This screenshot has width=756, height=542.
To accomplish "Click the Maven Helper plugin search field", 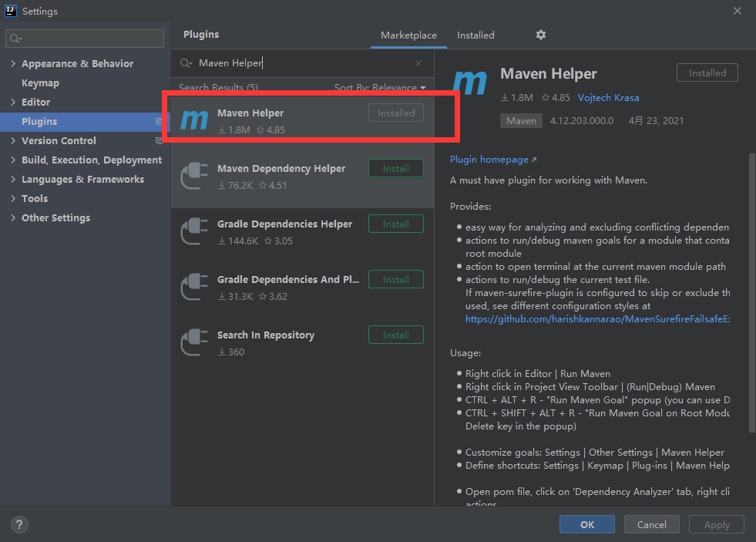I will coord(303,63).
